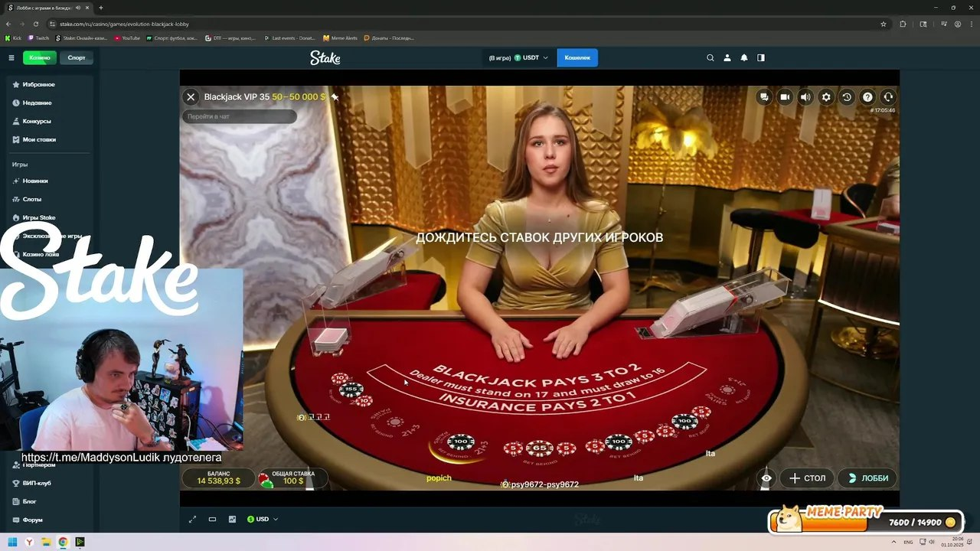Open Chrome from the taskbar
Image resolution: width=980 pixels, height=551 pixels.
(63, 542)
